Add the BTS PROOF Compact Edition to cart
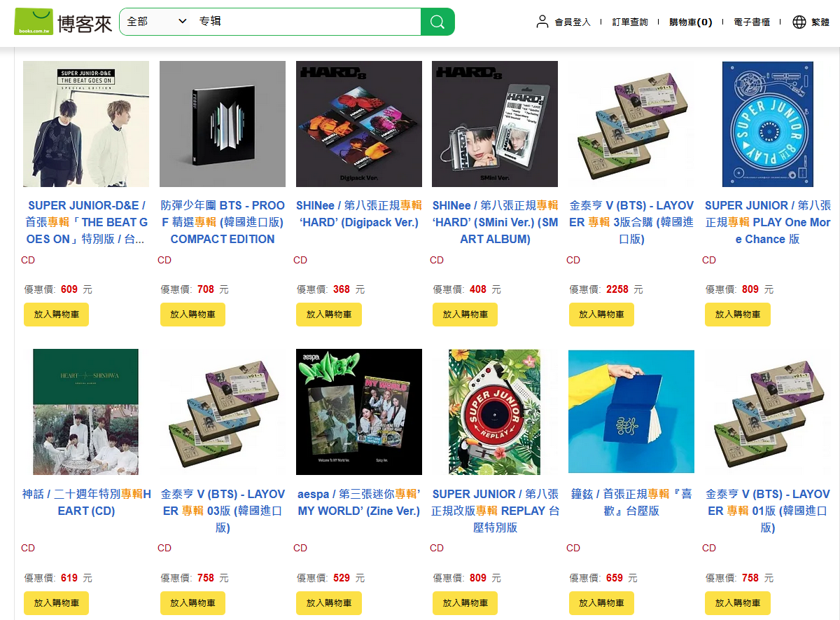840x620 pixels. [x=192, y=315]
